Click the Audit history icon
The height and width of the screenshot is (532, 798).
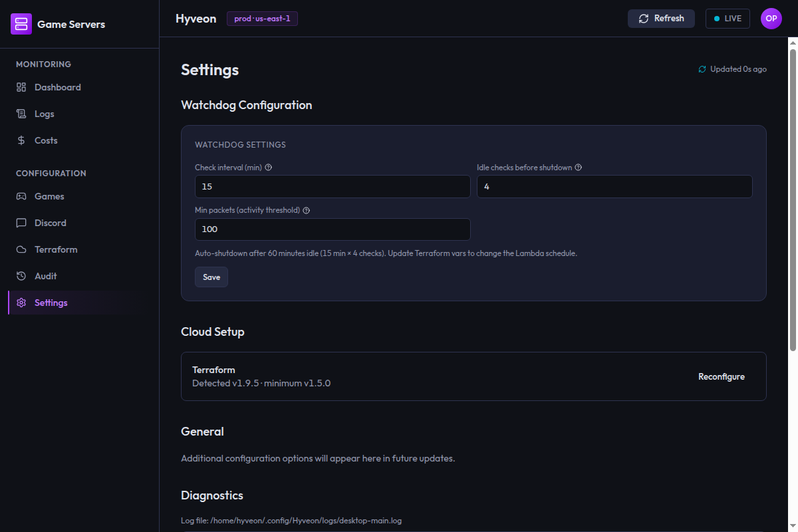[21, 276]
